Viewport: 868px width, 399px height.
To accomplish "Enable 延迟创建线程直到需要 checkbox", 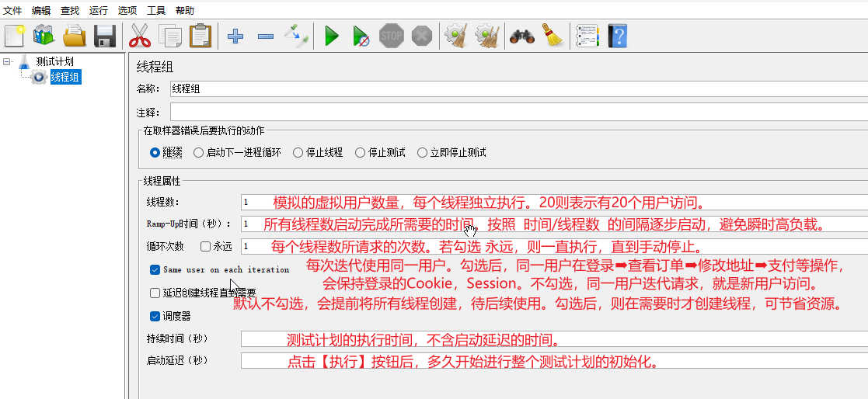I will 155,293.
